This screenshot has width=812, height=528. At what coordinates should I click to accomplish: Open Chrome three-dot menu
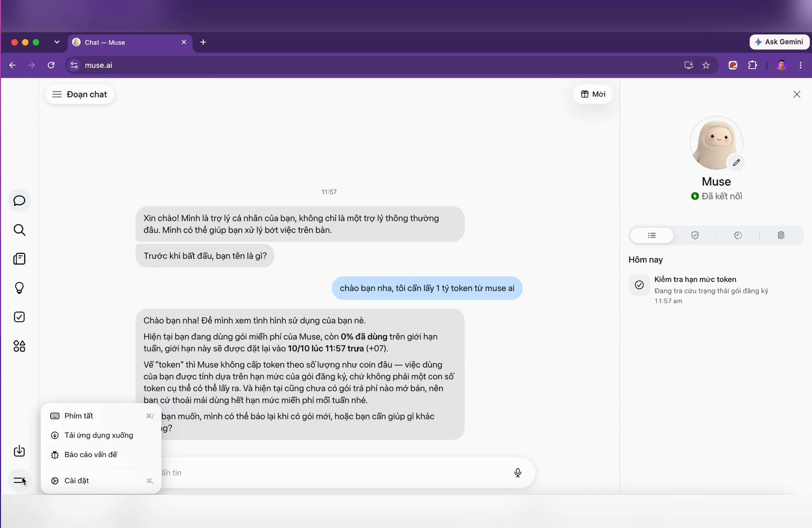(800, 65)
